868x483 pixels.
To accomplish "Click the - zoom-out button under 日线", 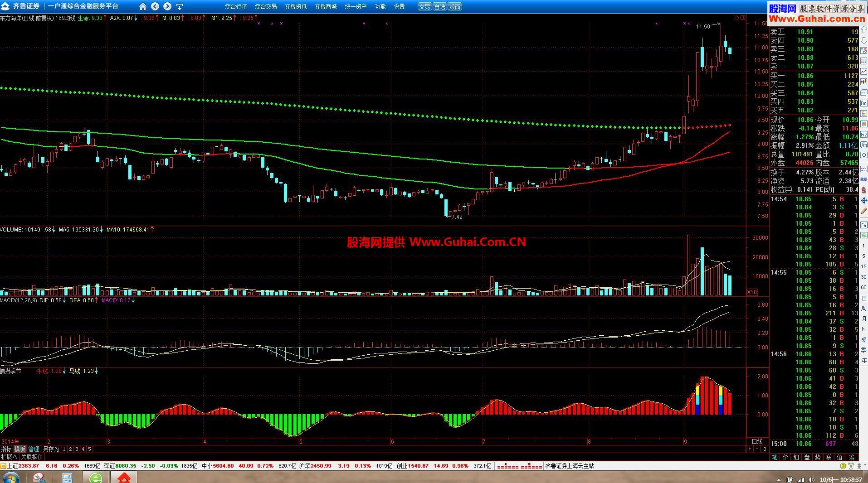I will (757, 449).
